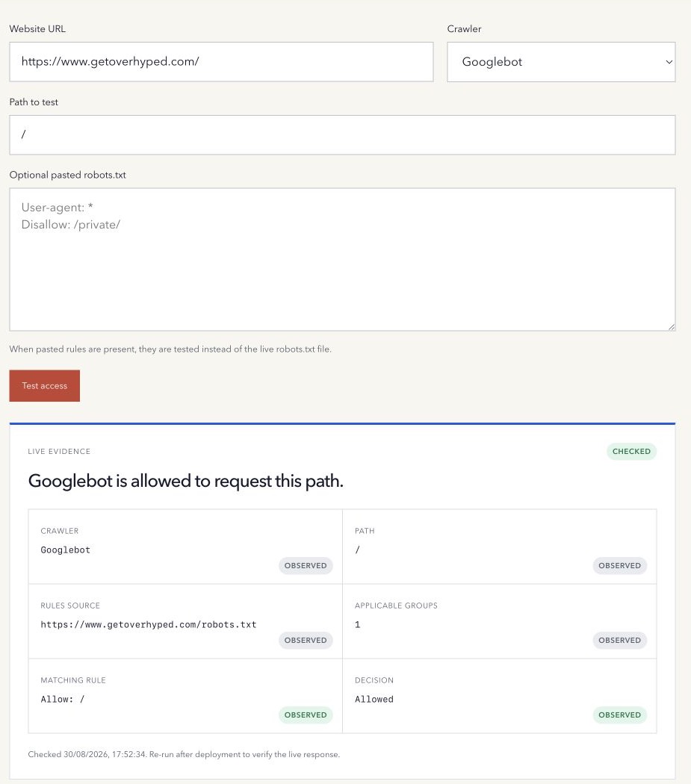Click the LIVE EVIDENCE label

point(59,452)
